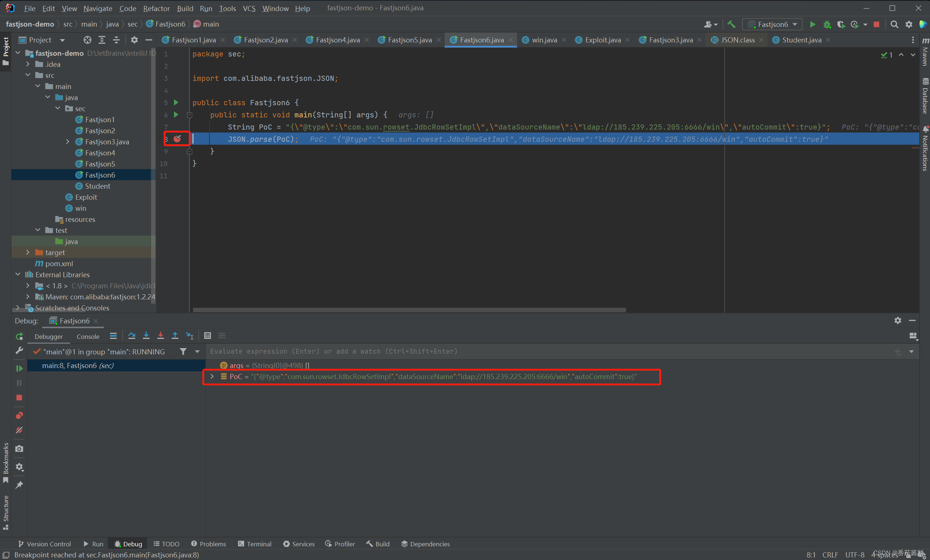930x560 pixels.
Task: Click the Build project hammer icon
Action: tap(731, 24)
